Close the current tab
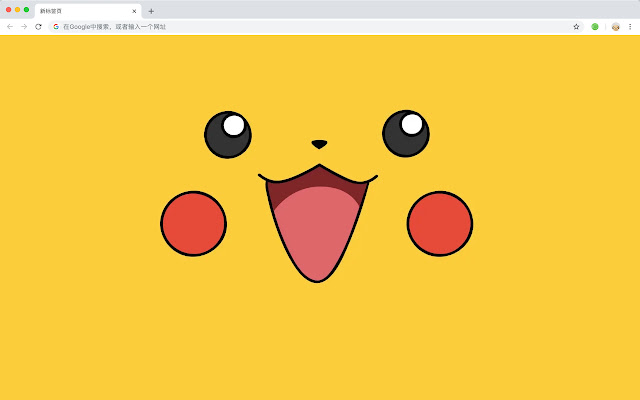640x400 pixels. pyautogui.click(x=134, y=11)
